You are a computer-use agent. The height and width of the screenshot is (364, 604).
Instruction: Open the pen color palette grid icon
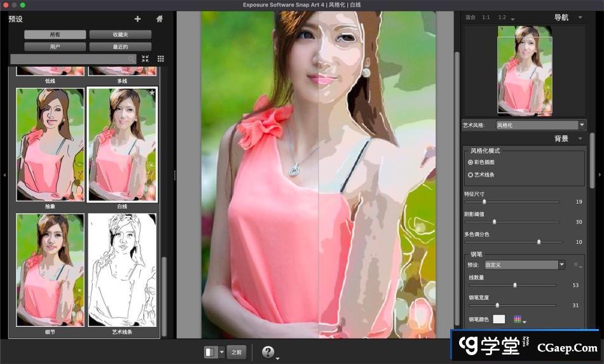[x=518, y=319]
